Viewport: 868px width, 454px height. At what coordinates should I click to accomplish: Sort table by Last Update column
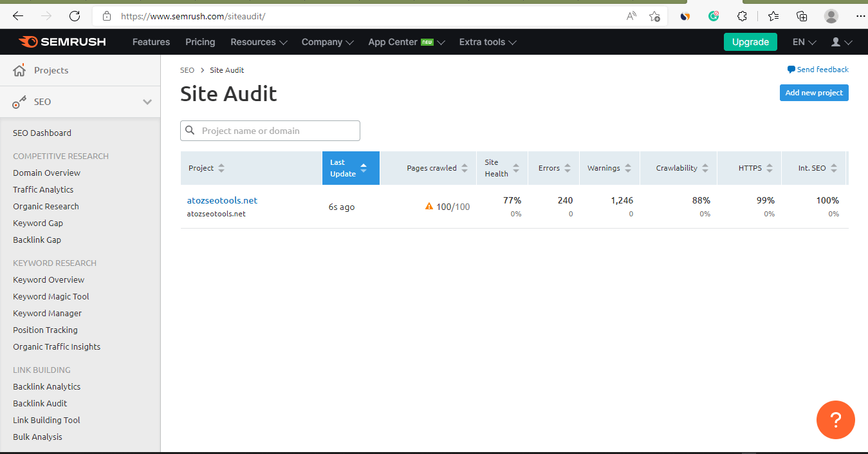pyautogui.click(x=351, y=168)
